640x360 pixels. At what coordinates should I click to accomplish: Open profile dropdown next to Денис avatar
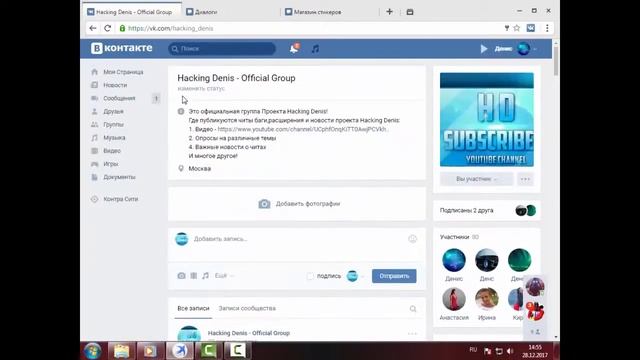pos(535,49)
